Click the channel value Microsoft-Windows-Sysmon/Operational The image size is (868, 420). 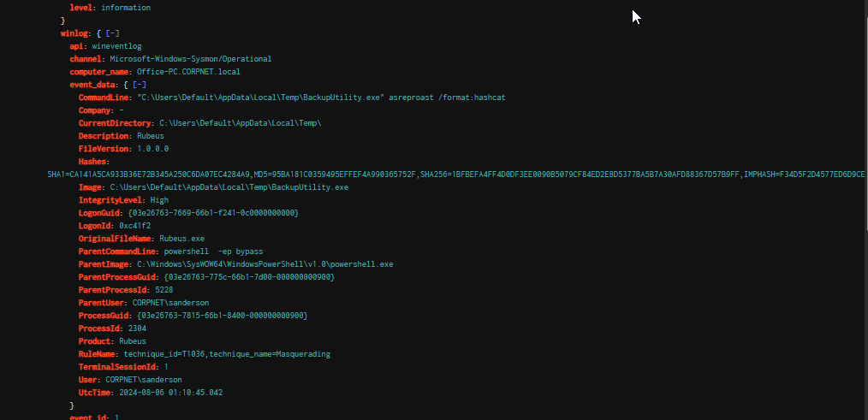tap(191, 59)
